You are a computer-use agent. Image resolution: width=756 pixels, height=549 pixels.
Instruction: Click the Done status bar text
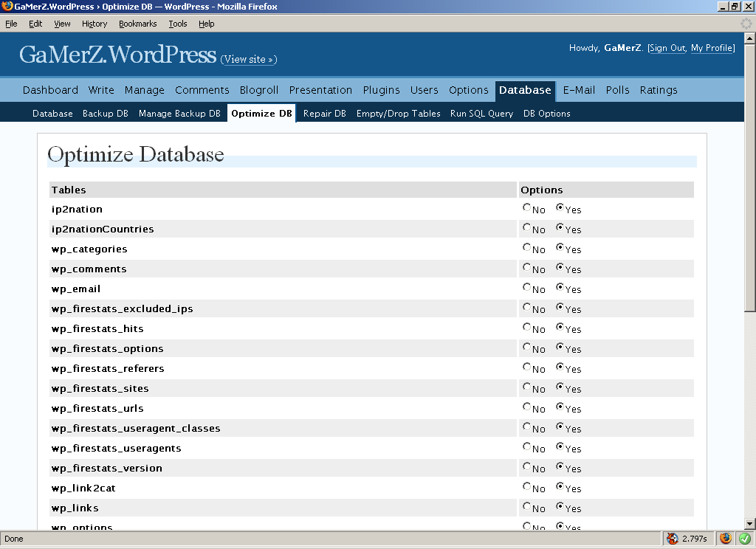(14, 539)
